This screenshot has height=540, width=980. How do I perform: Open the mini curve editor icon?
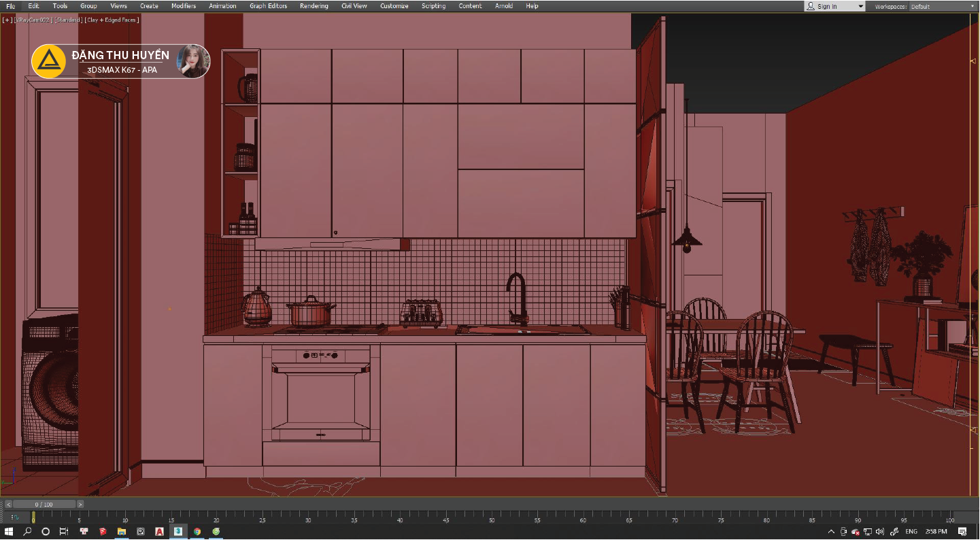(x=15, y=518)
